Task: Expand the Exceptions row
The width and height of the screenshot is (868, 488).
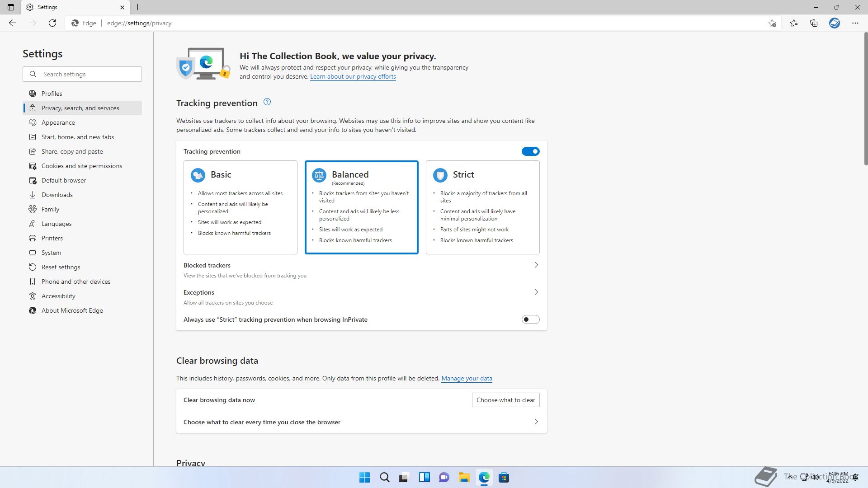Action: click(362, 297)
